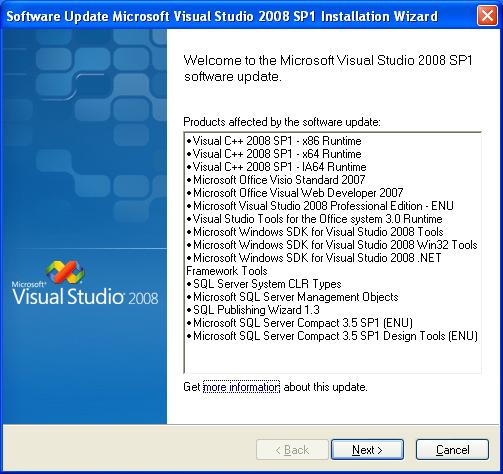Click the Visual Studio 2008 logo icon
Viewport: 503px width, 474px height.
pos(65,272)
